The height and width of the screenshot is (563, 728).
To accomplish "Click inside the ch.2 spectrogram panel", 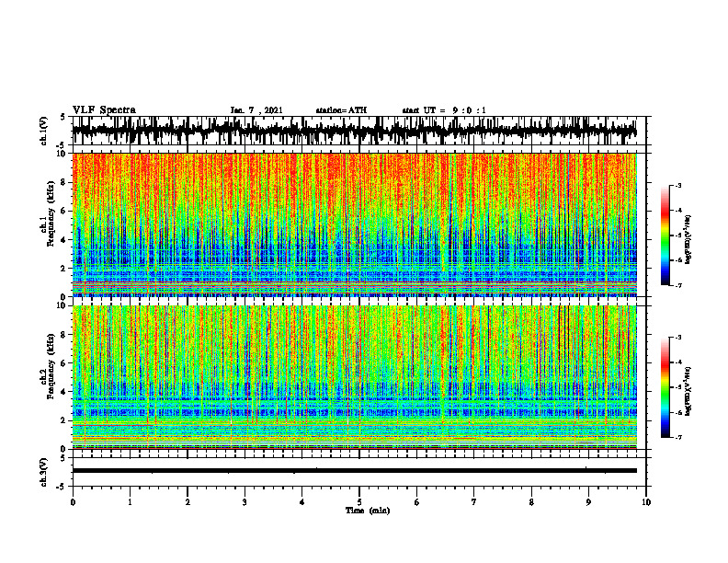I will click(x=354, y=377).
